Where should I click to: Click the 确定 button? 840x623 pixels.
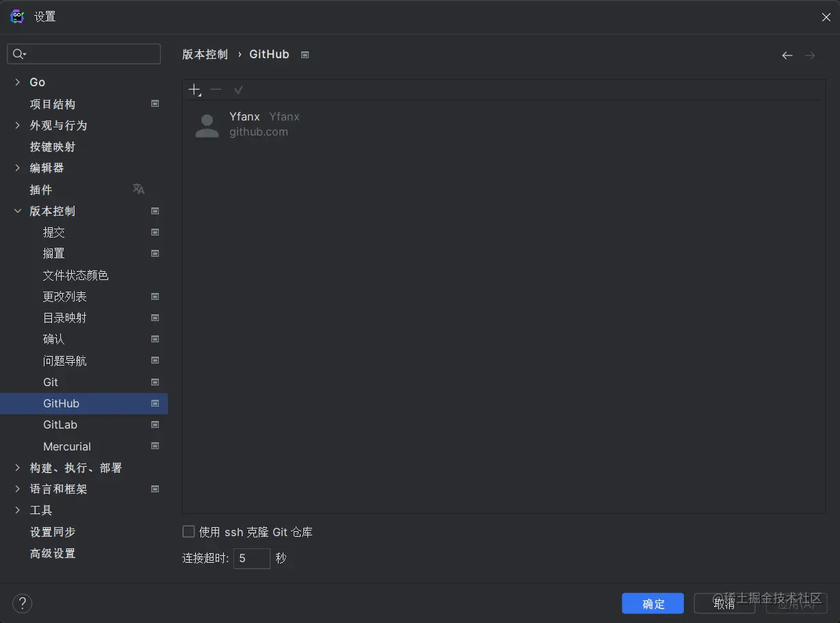point(653,603)
